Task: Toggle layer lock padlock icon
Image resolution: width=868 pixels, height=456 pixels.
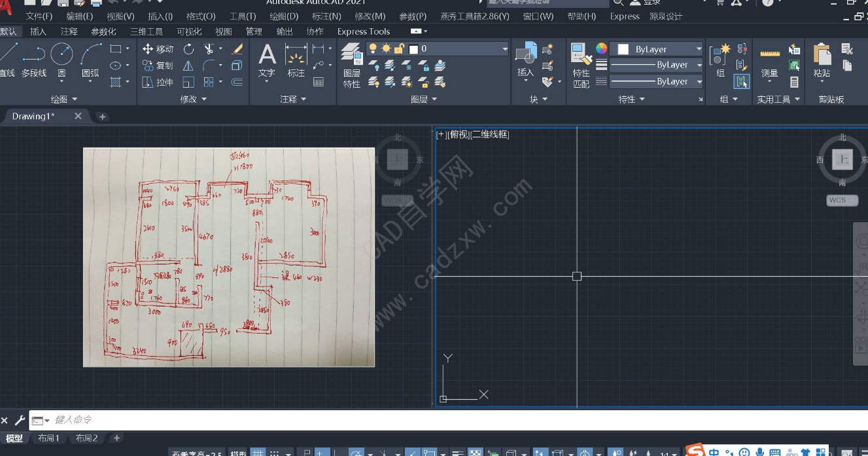Action: point(398,49)
